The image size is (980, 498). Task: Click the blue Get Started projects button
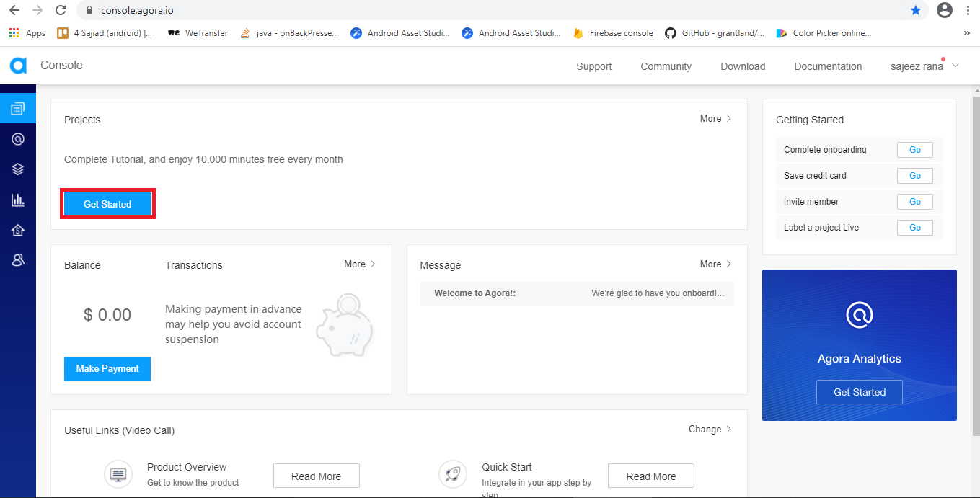tap(107, 204)
